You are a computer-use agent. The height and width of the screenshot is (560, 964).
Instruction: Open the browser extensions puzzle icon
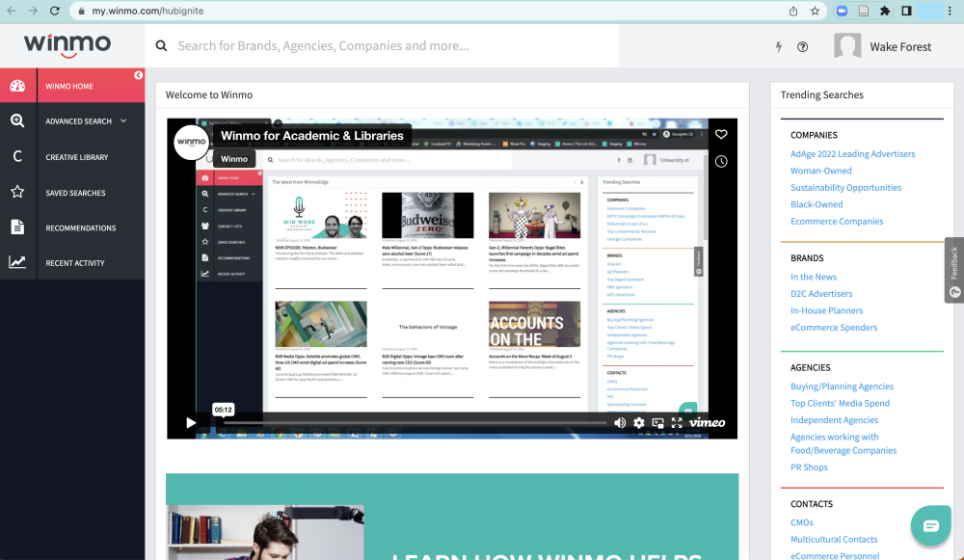coord(885,11)
